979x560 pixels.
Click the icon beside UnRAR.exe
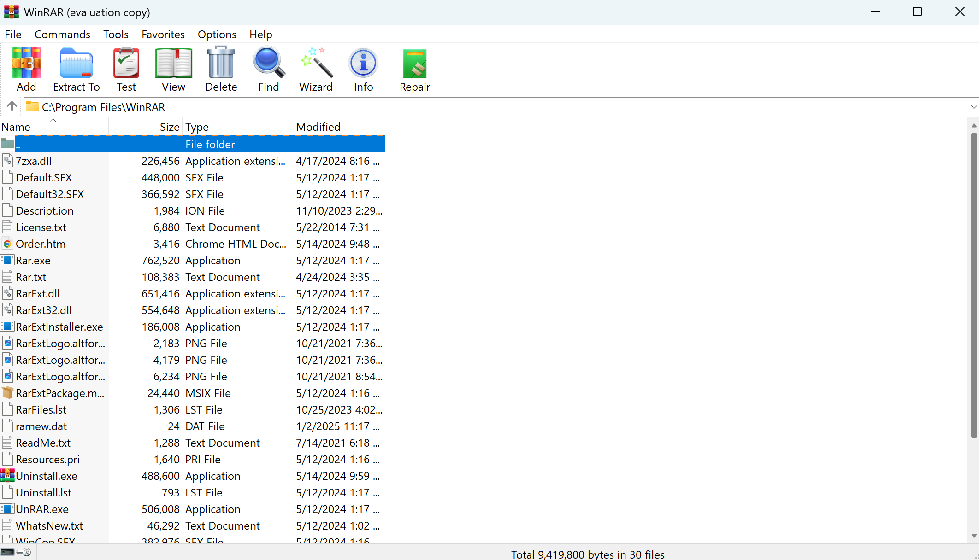click(7, 508)
